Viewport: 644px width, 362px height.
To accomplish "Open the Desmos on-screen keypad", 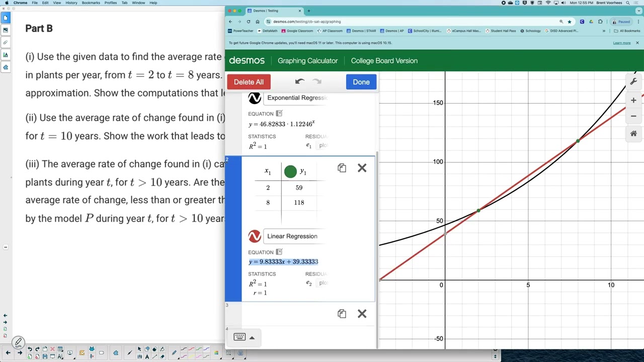I will click(x=239, y=337).
